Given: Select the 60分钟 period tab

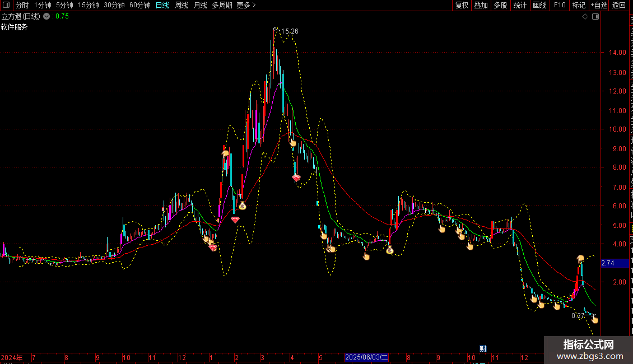Looking at the screenshot, I should (x=139, y=5).
